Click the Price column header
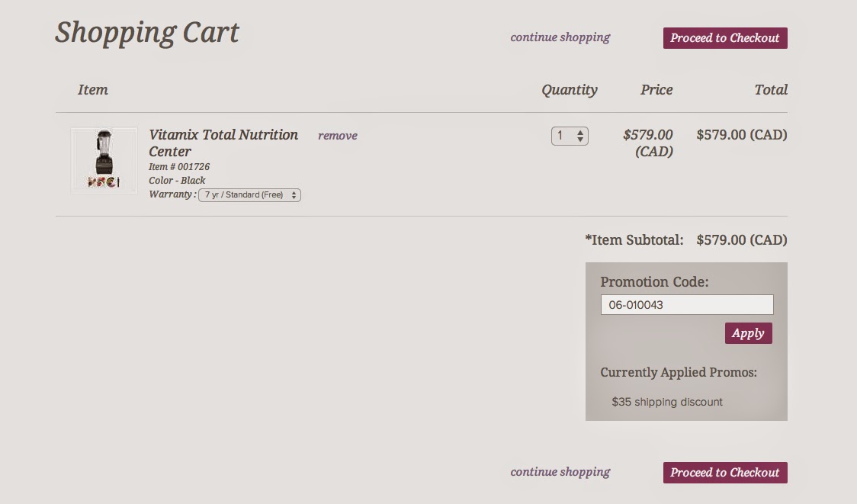The image size is (857, 504). [x=656, y=90]
